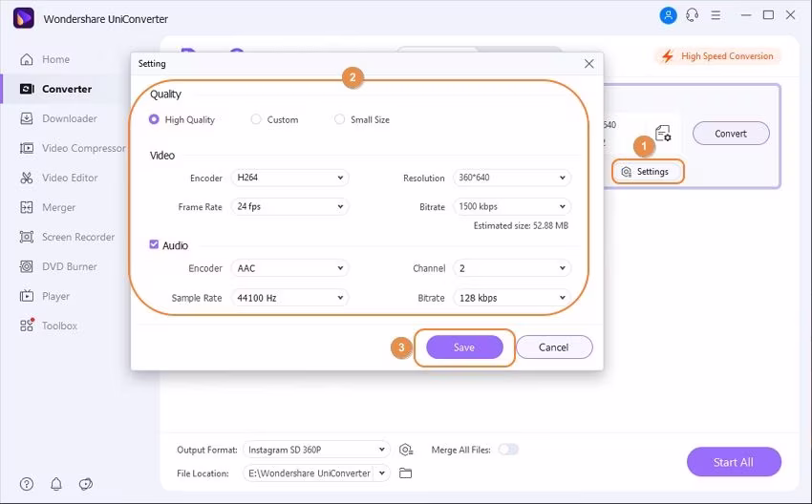Open the hamburger menu in title bar

716,15
